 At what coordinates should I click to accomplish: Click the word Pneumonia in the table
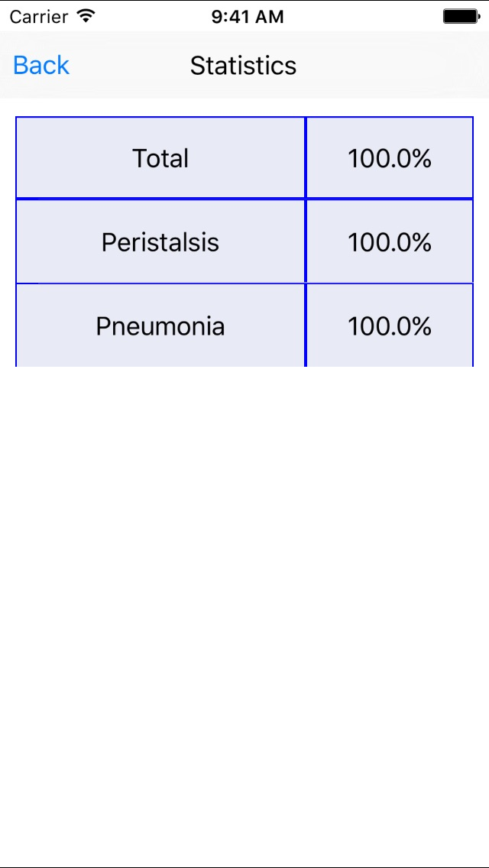click(x=160, y=326)
